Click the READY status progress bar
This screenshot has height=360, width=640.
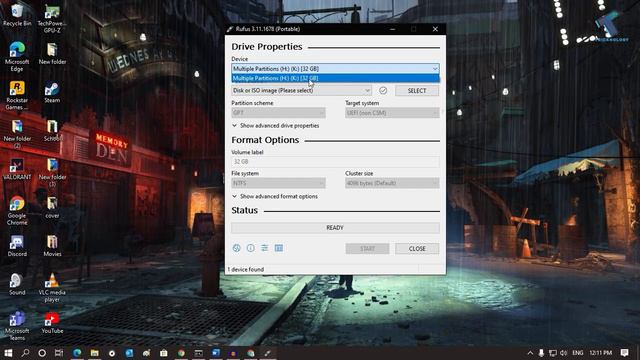[x=336, y=228]
